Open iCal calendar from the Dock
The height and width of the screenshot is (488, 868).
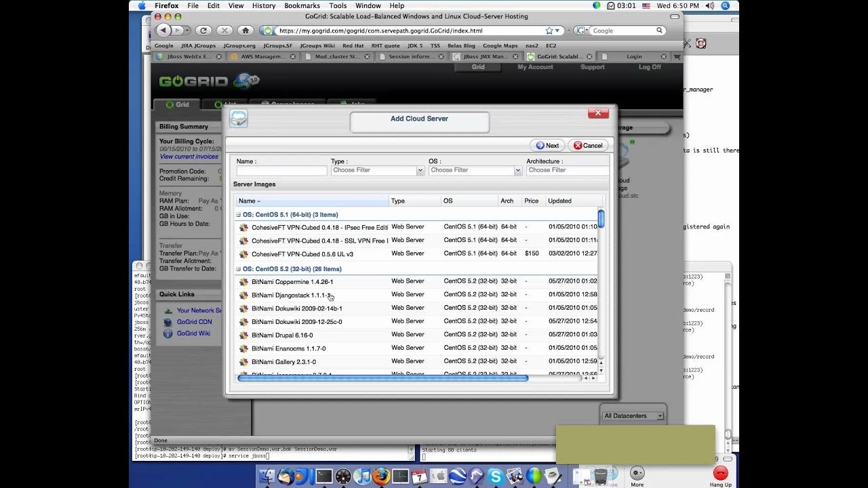pyautogui.click(x=420, y=476)
